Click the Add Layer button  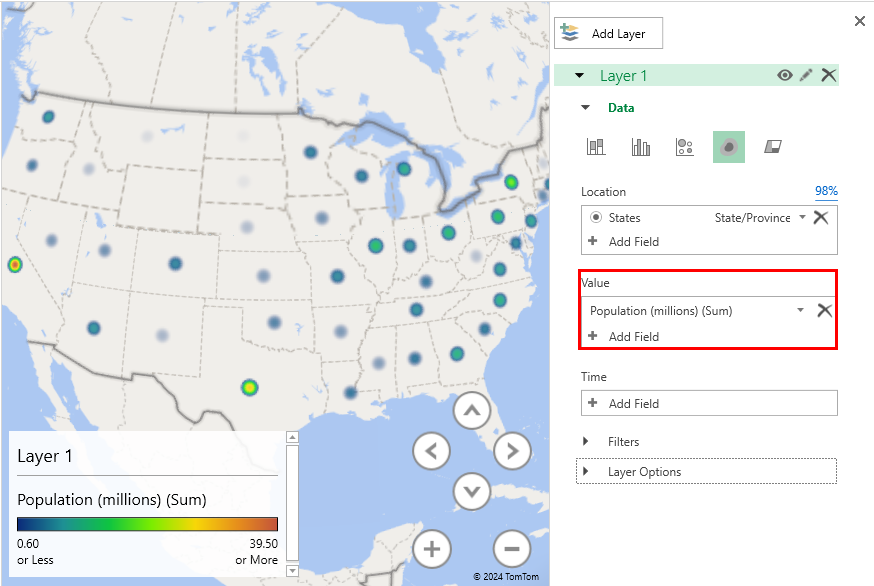[608, 33]
